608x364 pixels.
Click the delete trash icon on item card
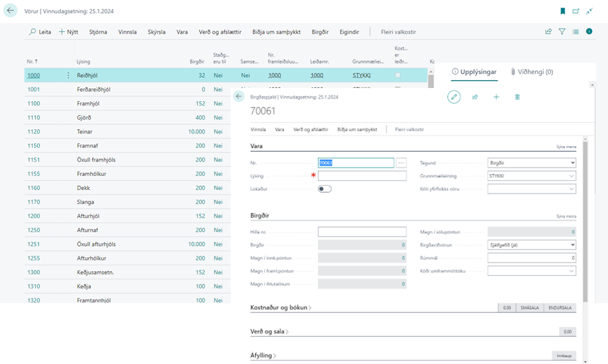pyautogui.click(x=517, y=97)
